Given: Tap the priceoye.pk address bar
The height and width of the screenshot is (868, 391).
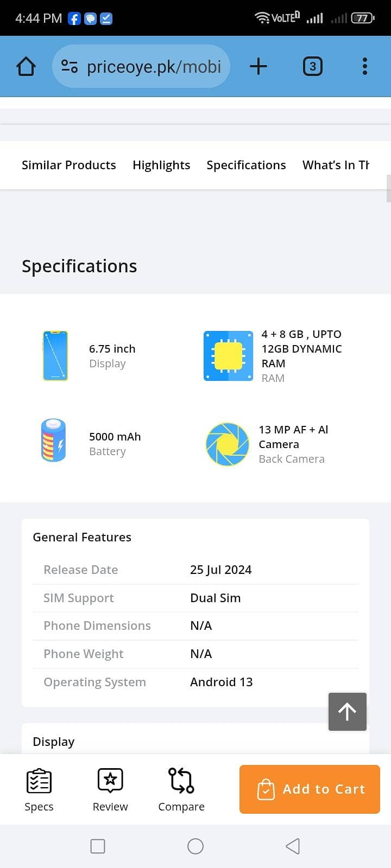Looking at the screenshot, I should coord(154,67).
